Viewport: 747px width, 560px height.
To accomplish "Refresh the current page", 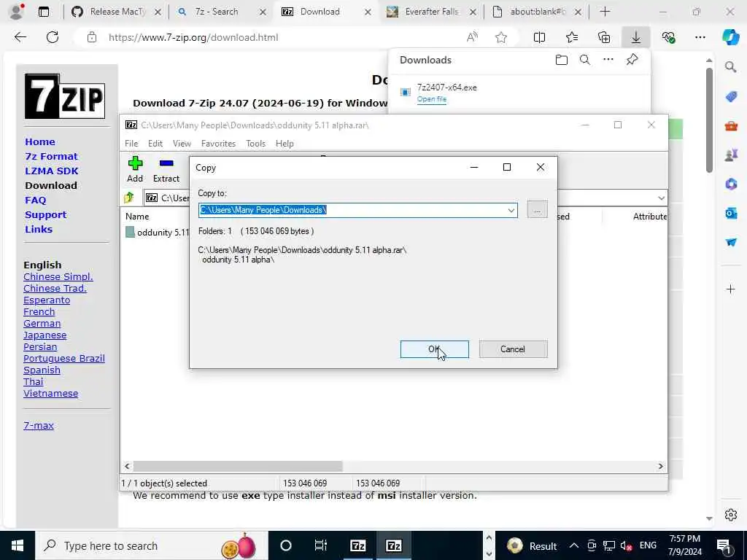I will point(53,37).
